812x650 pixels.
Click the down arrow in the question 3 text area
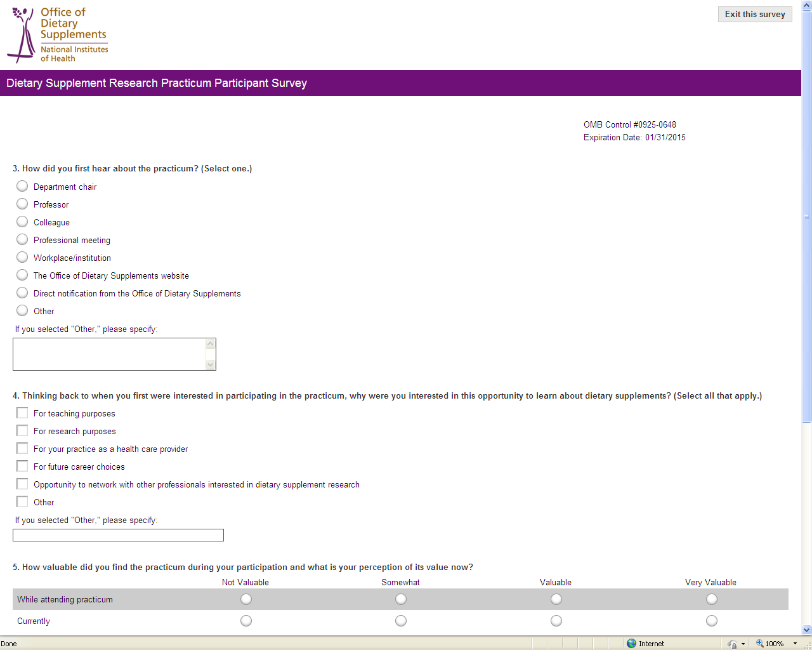tap(211, 365)
